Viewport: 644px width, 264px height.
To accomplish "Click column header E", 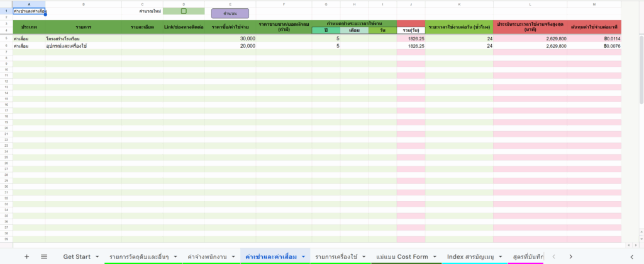I will (230, 4).
